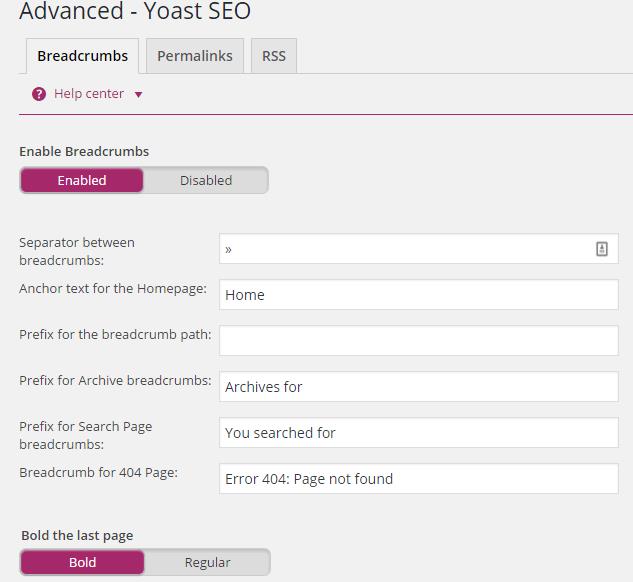Click the empty breadcrumb path prefix field
Viewport: 633px width, 582px height.
(x=419, y=341)
